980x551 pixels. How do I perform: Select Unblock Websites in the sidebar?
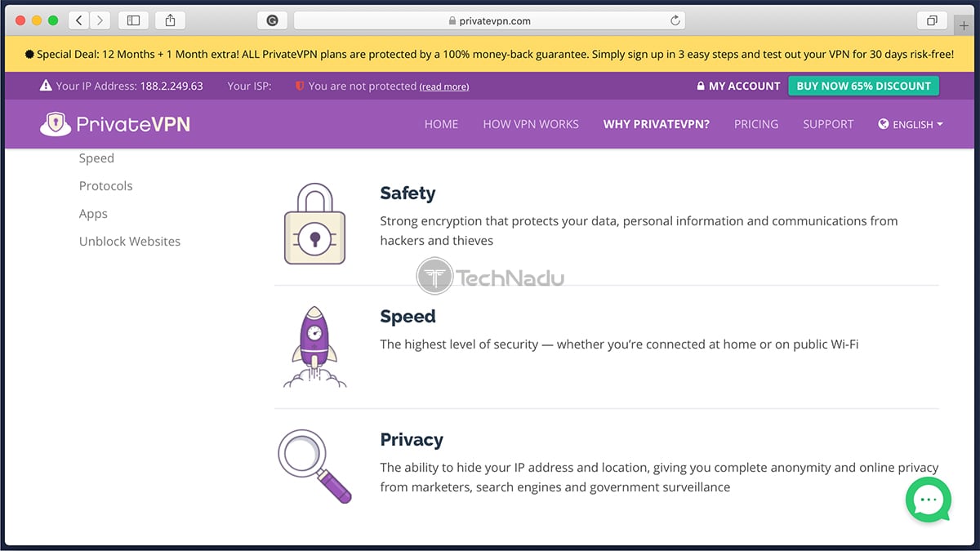[130, 242]
